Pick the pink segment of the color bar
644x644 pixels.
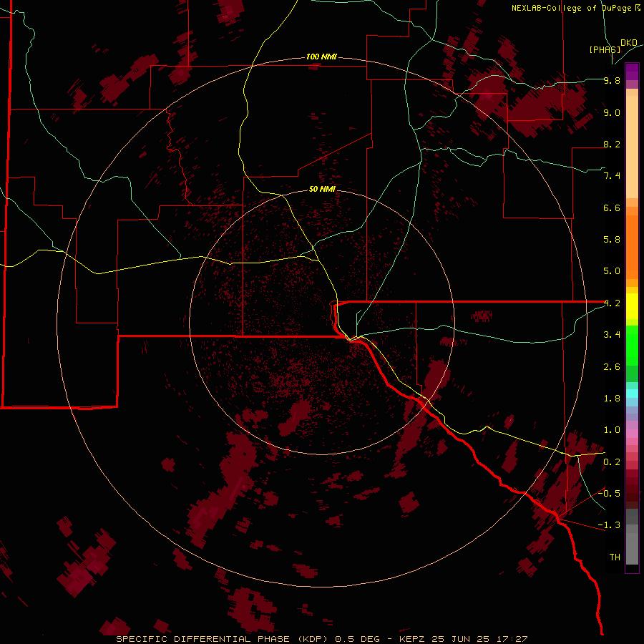pos(632,434)
